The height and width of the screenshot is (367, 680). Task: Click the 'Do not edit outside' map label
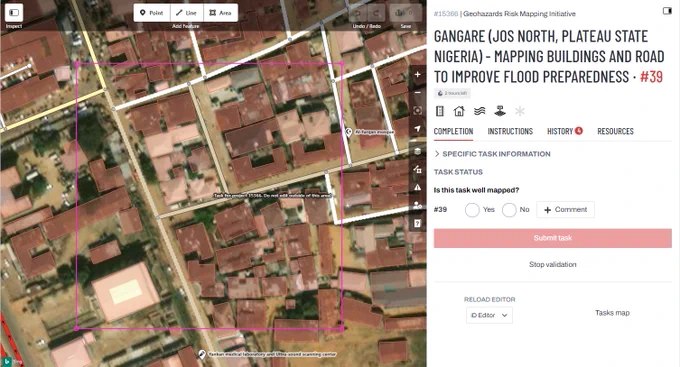point(272,196)
